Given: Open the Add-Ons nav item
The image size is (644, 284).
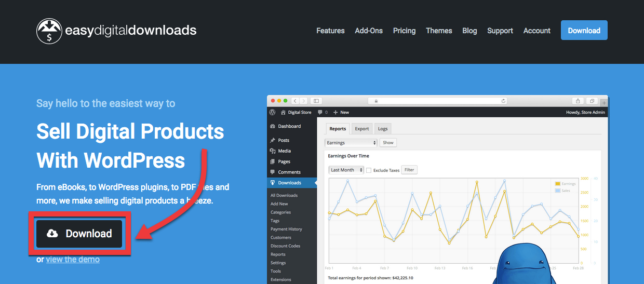Looking at the screenshot, I should tap(369, 31).
